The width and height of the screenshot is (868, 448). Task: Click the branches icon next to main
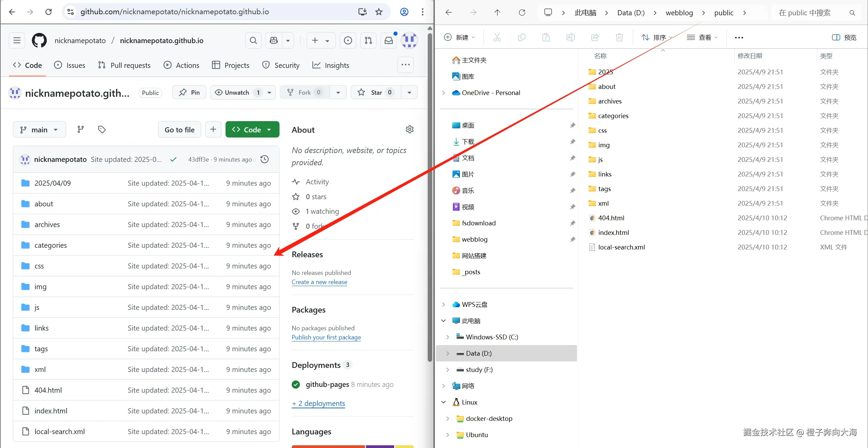tap(80, 130)
